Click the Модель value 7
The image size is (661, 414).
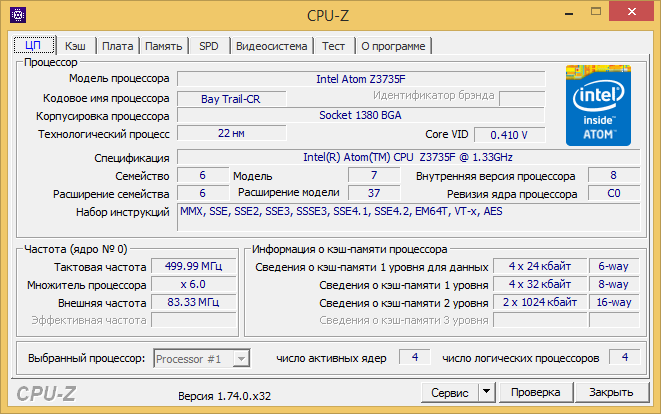[374, 175]
